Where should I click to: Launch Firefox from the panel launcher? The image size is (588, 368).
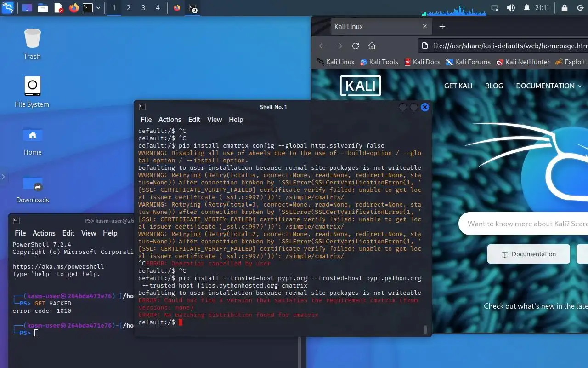pyautogui.click(x=73, y=8)
